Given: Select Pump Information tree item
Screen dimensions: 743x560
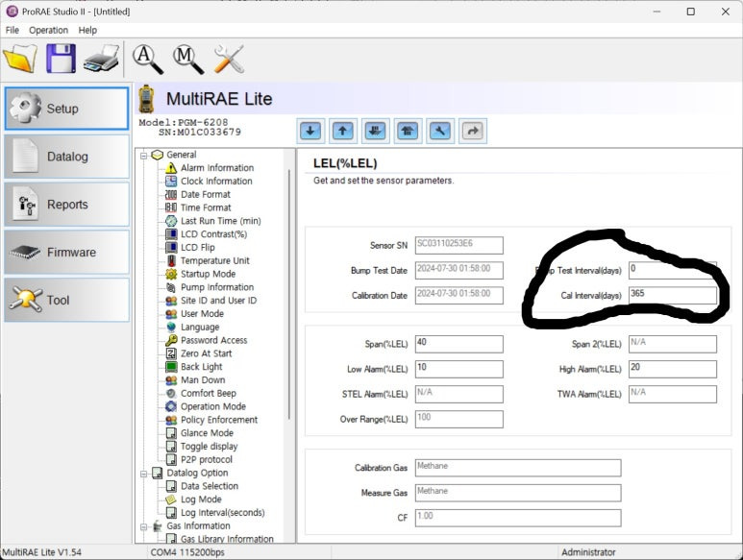Looking at the screenshot, I should coord(217,287).
